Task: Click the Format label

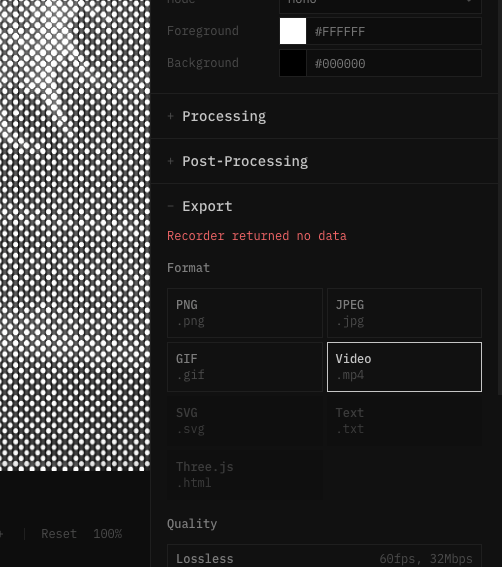Action: [x=188, y=268]
